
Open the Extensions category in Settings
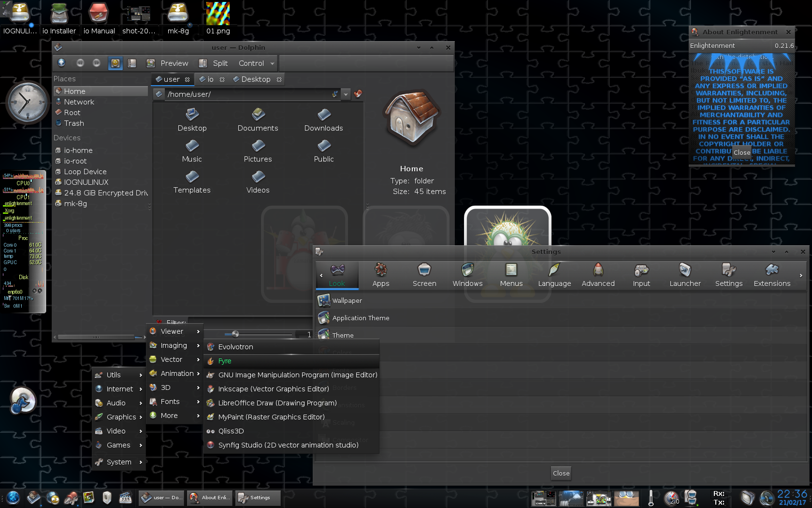(x=772, y=275)
